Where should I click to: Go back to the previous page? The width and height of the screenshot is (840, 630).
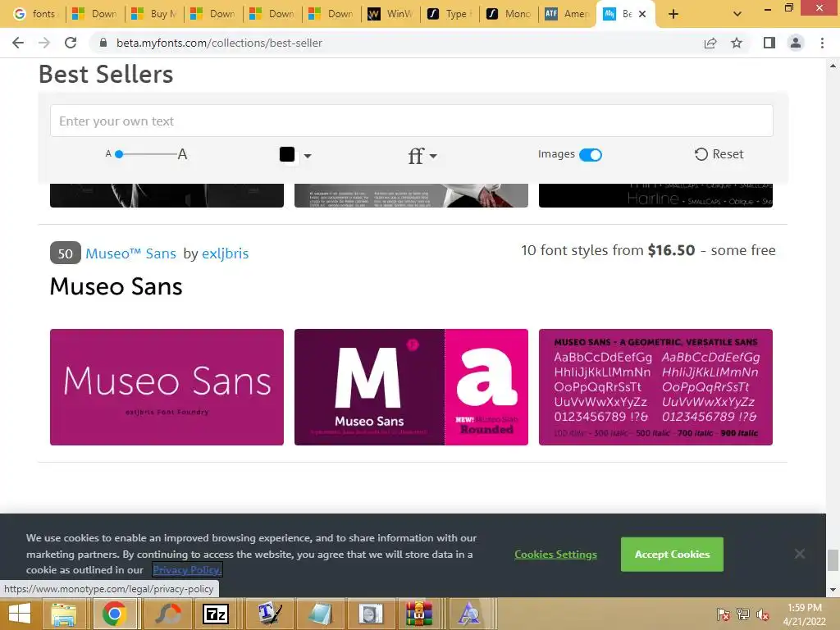[18, 43]
